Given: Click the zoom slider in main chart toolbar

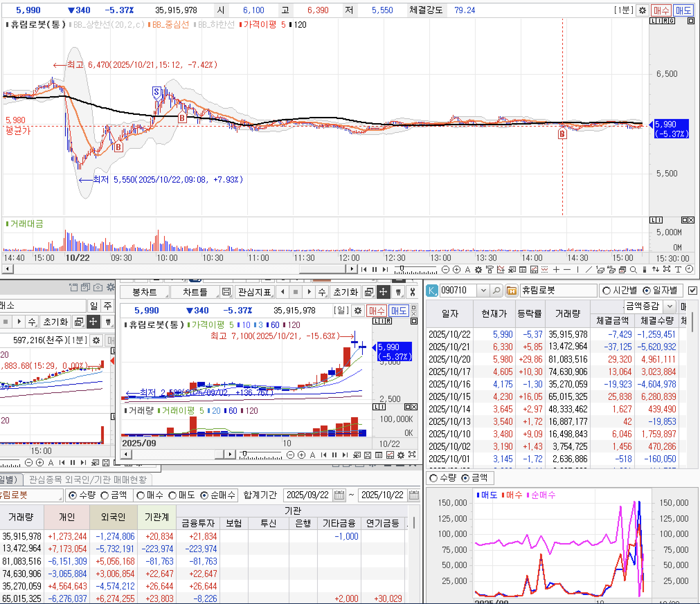Looking at the screenshot, I should pos(402,268).
